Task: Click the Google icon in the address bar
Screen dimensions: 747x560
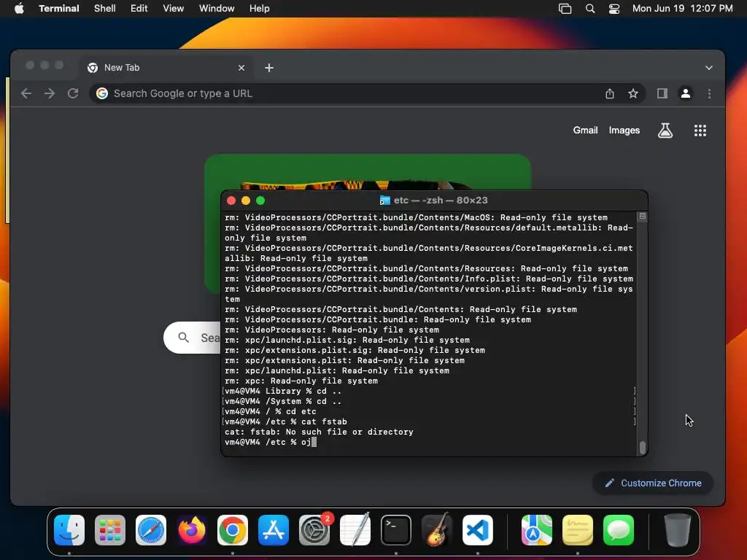Action: point(102,93)
